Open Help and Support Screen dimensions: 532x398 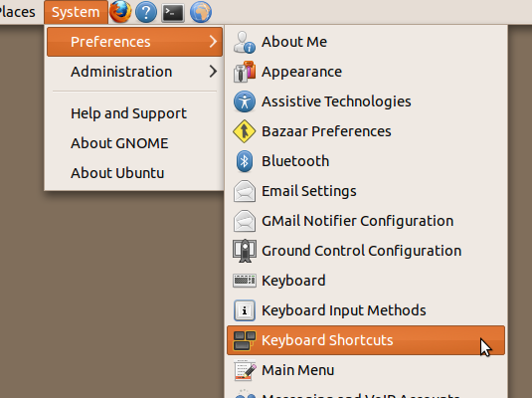pyautogui.click(x=134, y=113)
